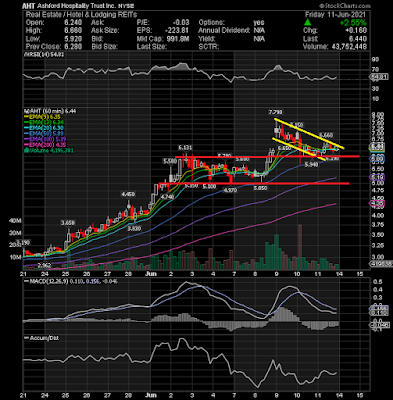Click the 4.740 price label
Image resolution: width=393 pixels, height=400 pixels.
coord(167,197)
